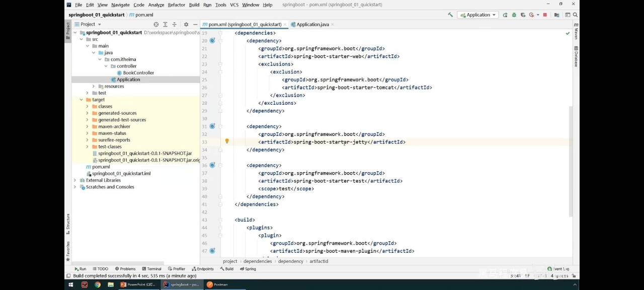Click the Build Project hammer icon
644x290 pixels.
450,15
